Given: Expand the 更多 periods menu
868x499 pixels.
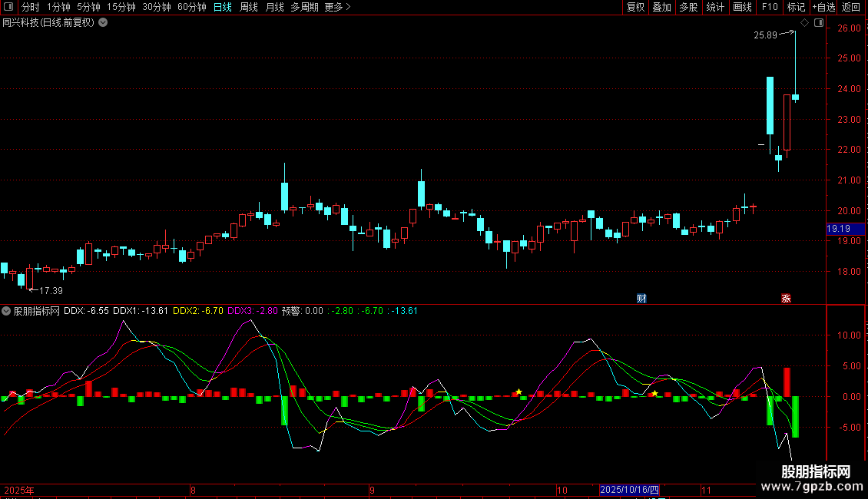Looking at the screenshot, I should coord(338,7).
